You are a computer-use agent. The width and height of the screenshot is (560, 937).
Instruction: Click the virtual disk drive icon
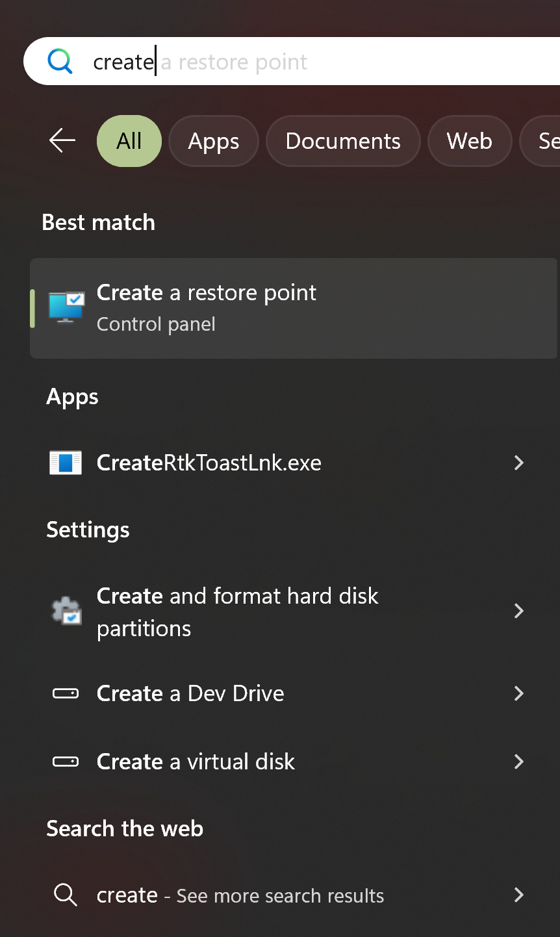[66, 762]
